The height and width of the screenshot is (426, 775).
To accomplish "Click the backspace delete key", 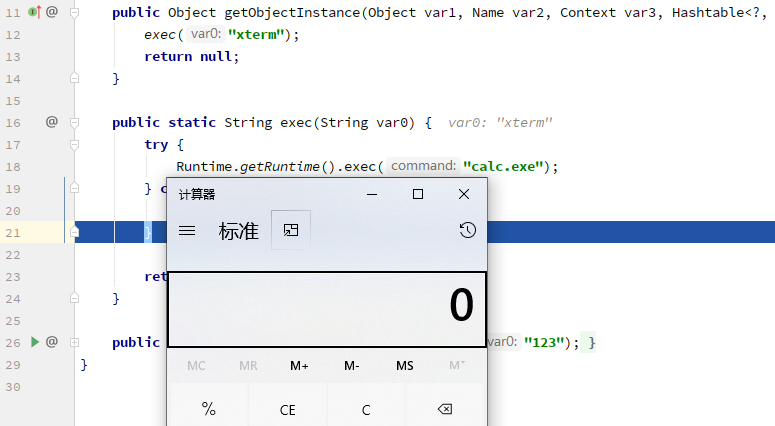I will click(x=445, y=409).
